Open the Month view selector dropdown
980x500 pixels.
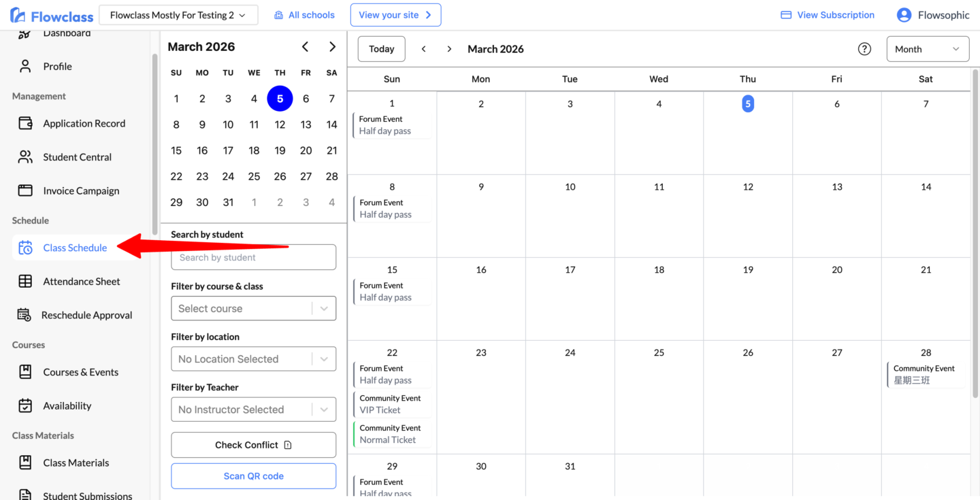pyautogui.click(x=927, y=49)
